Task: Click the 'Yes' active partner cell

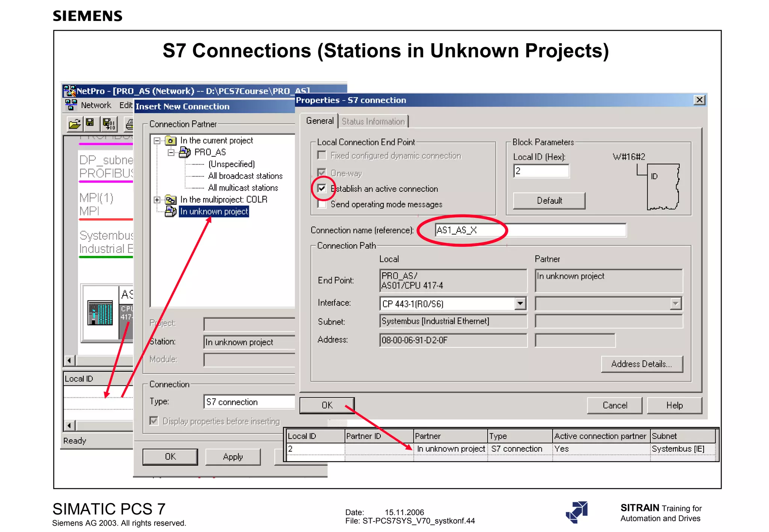Action: point(602,449)
